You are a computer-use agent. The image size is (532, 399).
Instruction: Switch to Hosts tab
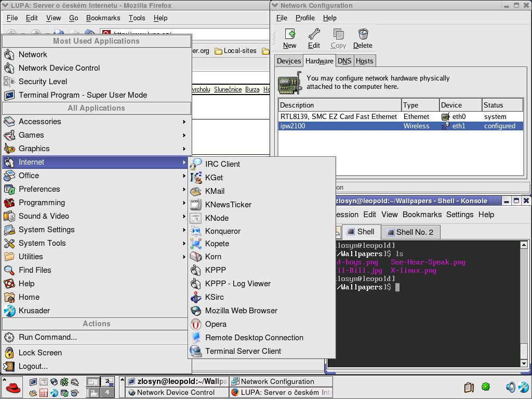(364, 61)
